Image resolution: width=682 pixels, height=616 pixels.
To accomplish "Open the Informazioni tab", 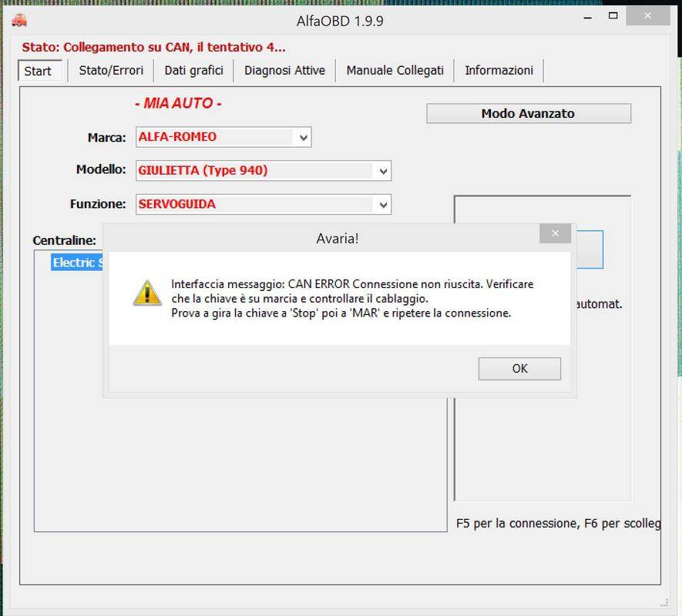I will pos(499,70).
